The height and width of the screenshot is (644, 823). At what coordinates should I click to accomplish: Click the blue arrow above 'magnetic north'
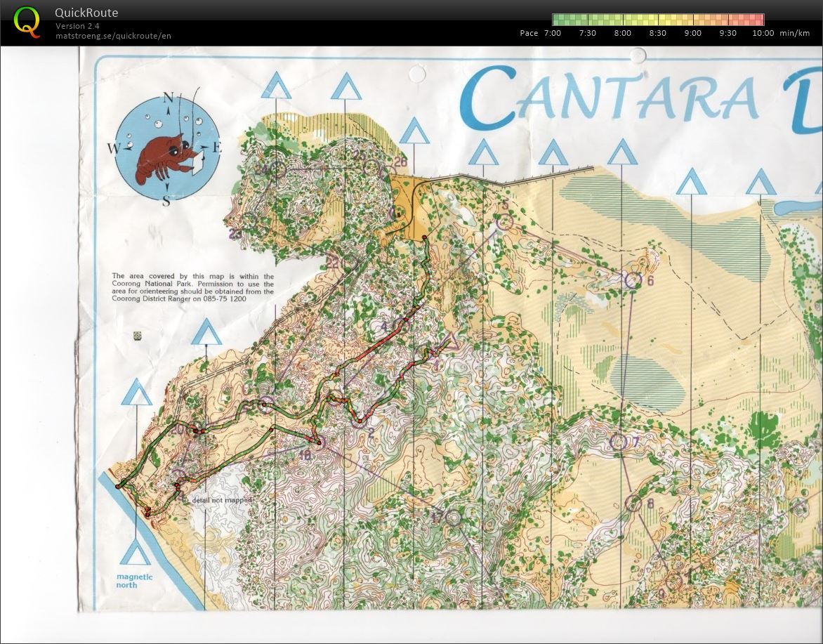(x=135, y=553)
